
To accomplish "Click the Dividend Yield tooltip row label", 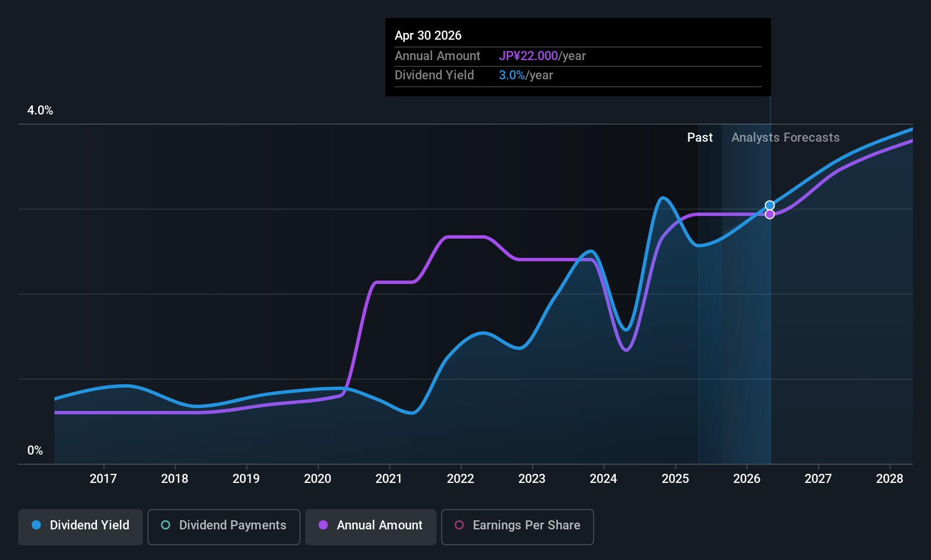I will [x=434, y=75].
